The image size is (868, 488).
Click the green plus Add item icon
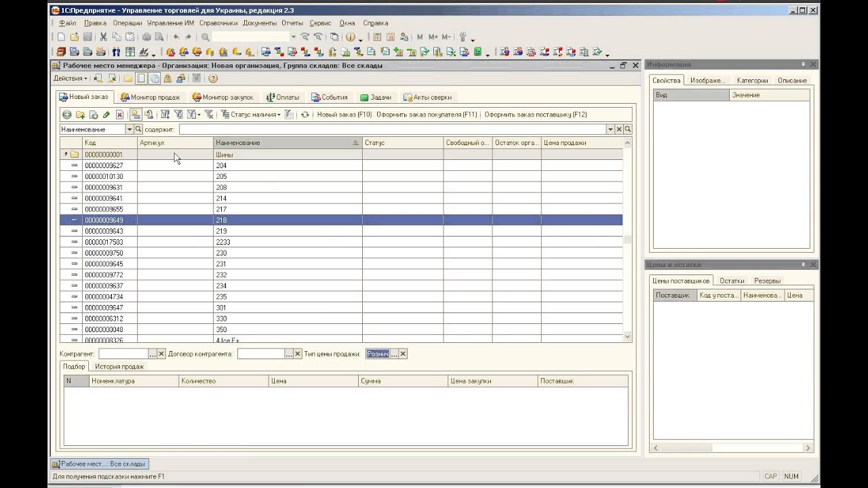pos(66,115)
